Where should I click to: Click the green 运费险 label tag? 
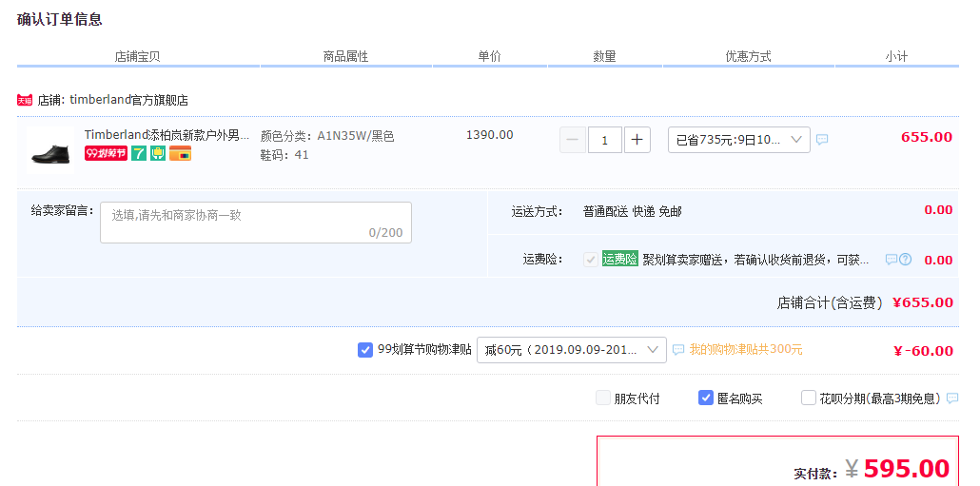click(620, 260)
